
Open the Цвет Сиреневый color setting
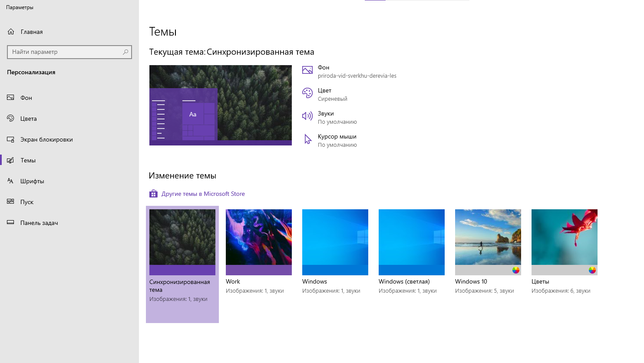(332, 94)
